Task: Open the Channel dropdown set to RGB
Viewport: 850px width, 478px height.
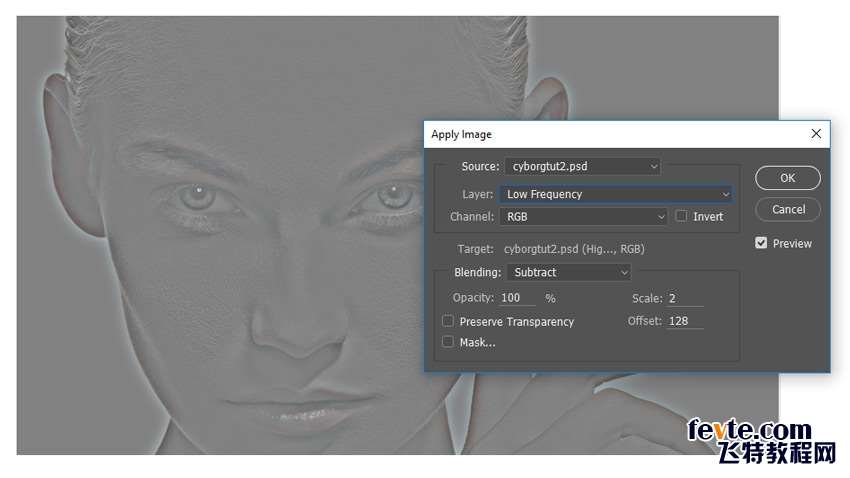Action: (x=583, y=217)
